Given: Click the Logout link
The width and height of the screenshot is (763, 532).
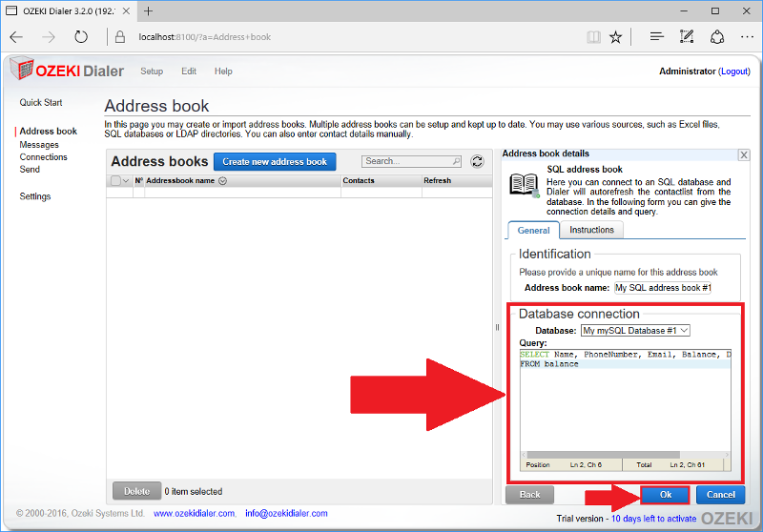Looking at the screenshot, I should tap(734, 72).
